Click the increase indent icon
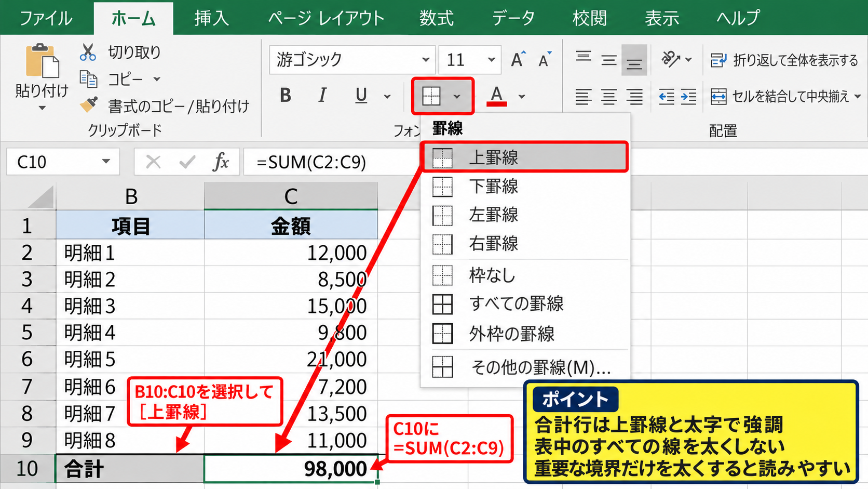 click(x=688, y=97)
